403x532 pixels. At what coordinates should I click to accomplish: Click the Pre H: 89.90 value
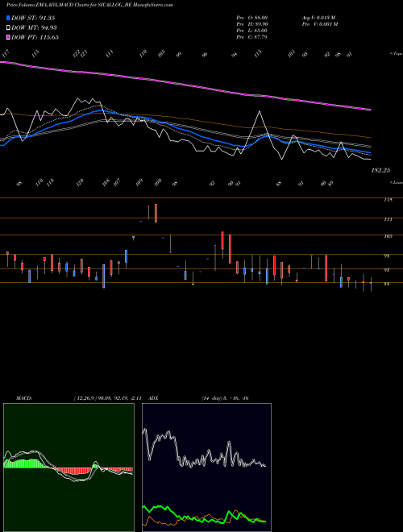251,24
